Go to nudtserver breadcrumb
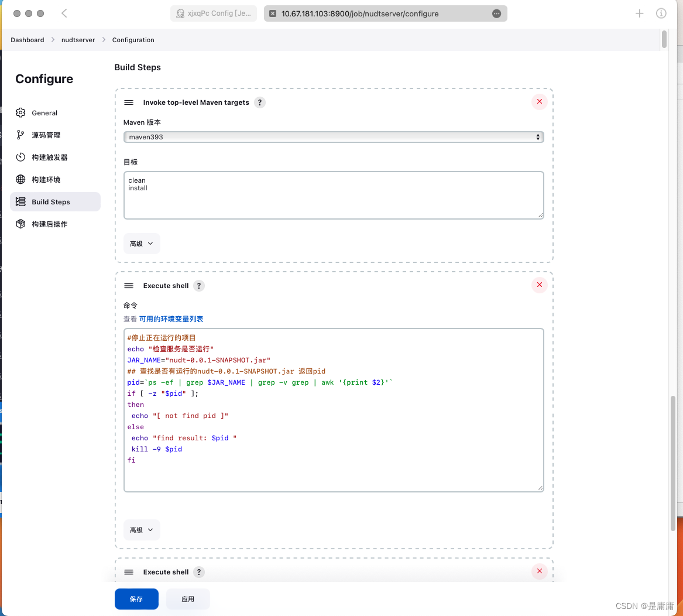 pyautogui.click(x=78, y=40)
